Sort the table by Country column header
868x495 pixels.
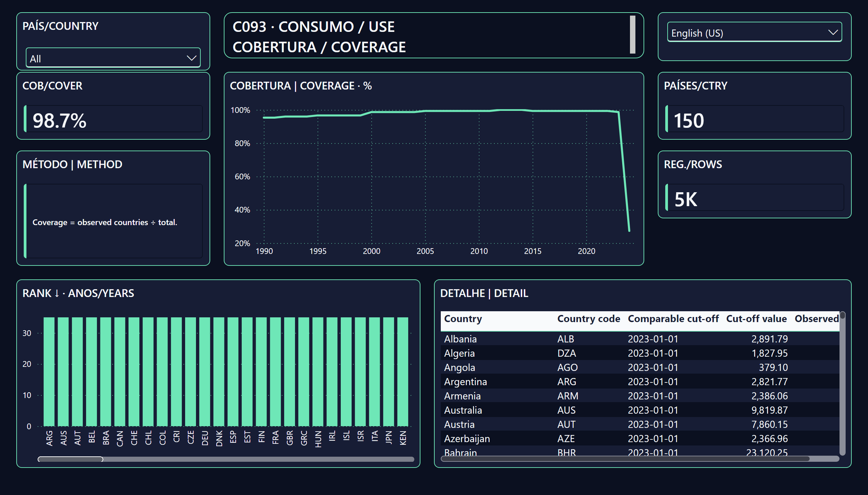pos(463,319)
